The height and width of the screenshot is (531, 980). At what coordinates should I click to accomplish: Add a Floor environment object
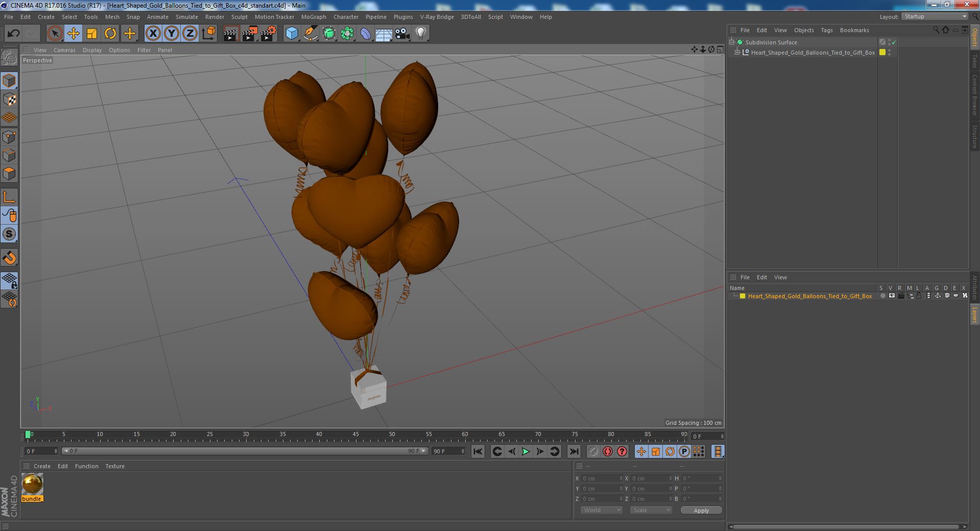(384, 34)
